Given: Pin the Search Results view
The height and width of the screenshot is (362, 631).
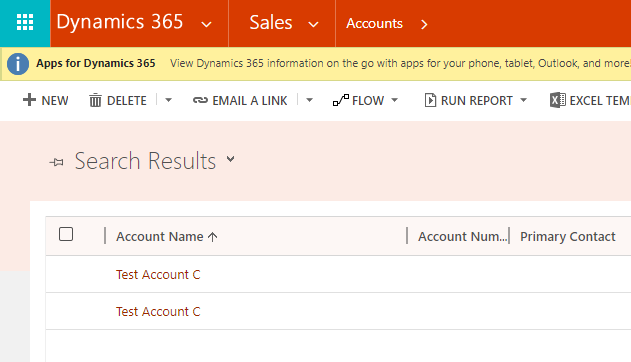Looking at the screenshot, I should 56,162.
